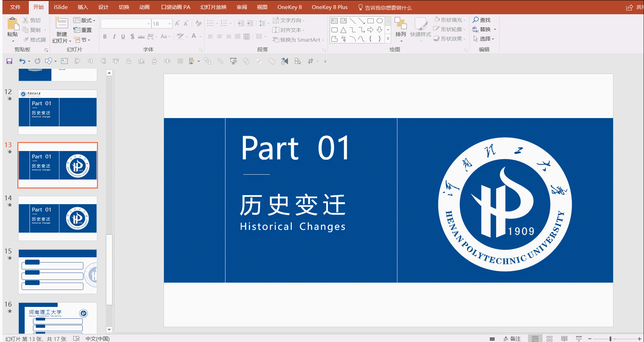Toggle bold formatting
Viewport: 644px width, 342px height.
[x=105, y=36]
